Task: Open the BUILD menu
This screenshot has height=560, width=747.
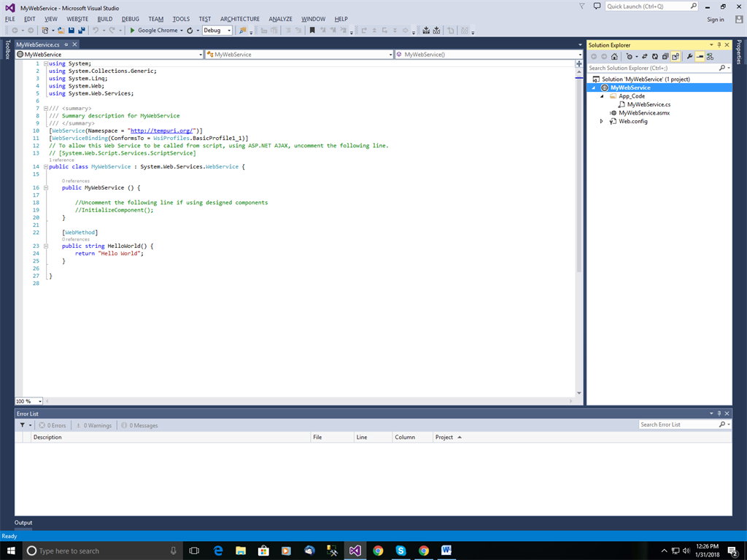Action: click(104, 19)
